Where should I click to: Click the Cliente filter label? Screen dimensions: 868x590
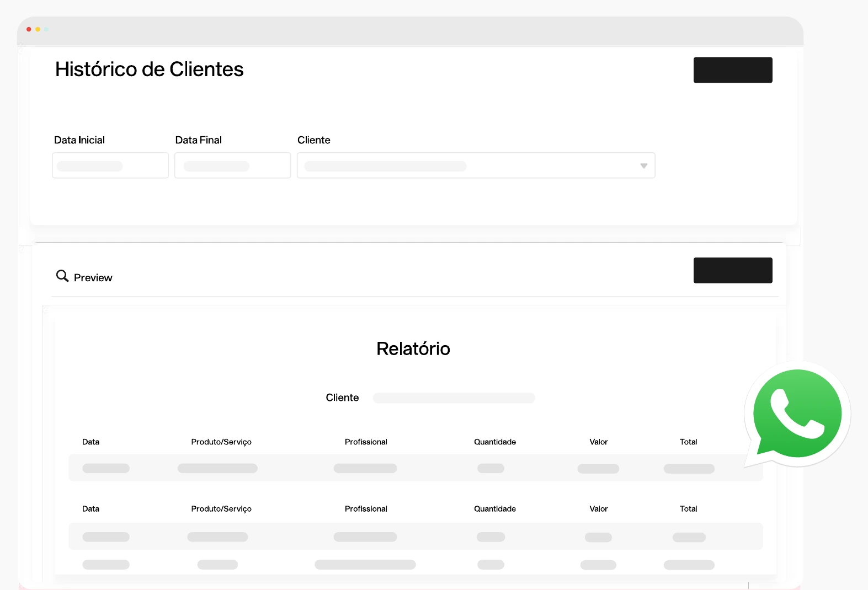[x=314, y=140]
